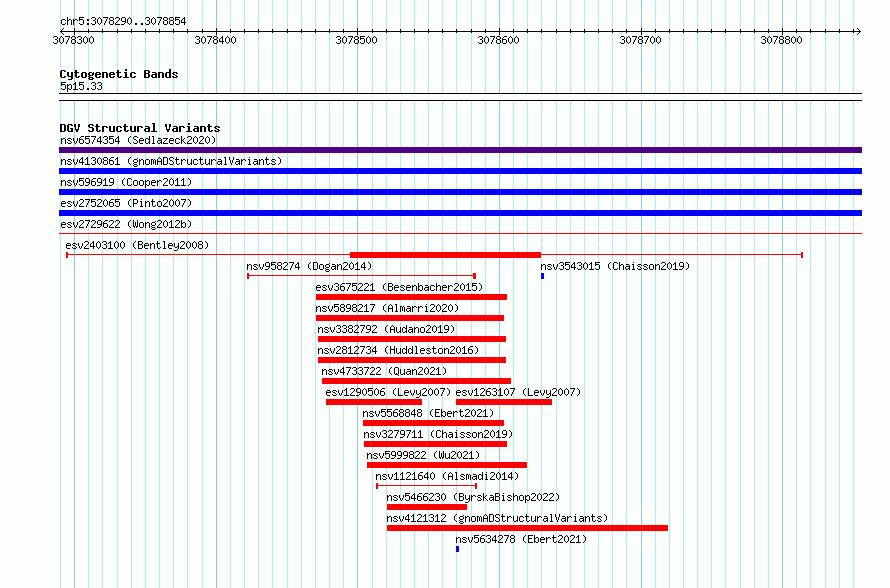
Task: Click ruler position 3078600
Action: pos(498,40)
